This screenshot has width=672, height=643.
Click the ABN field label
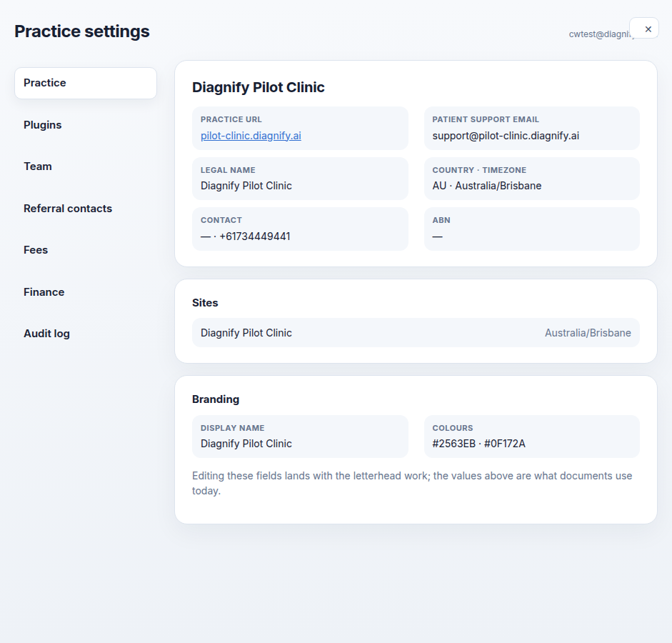[441, 220]
